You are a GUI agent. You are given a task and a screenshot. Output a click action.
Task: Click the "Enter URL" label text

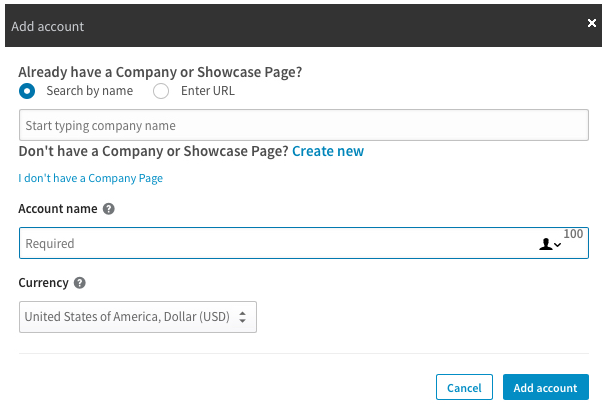tap(208, 91)
